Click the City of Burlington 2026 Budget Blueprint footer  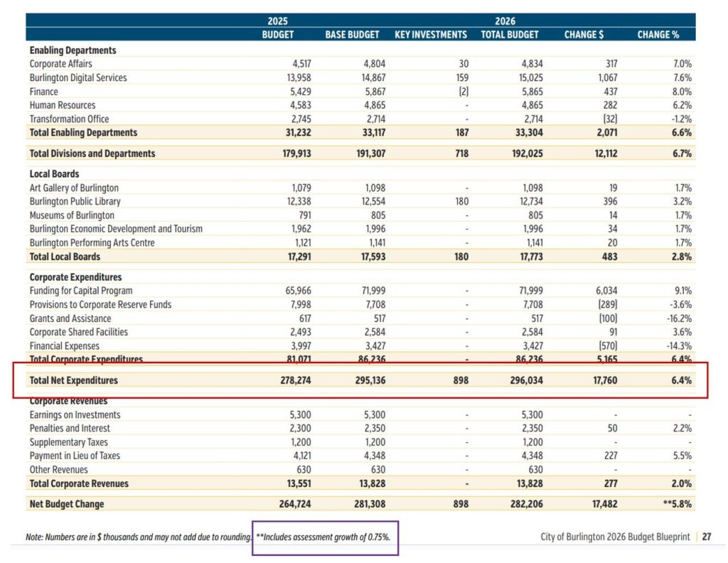click(x=615, y=537)
